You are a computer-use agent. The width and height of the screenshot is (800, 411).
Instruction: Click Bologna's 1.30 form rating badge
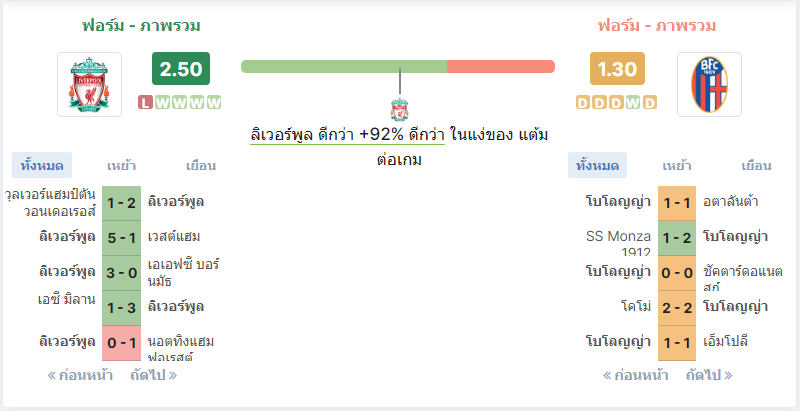617,68
